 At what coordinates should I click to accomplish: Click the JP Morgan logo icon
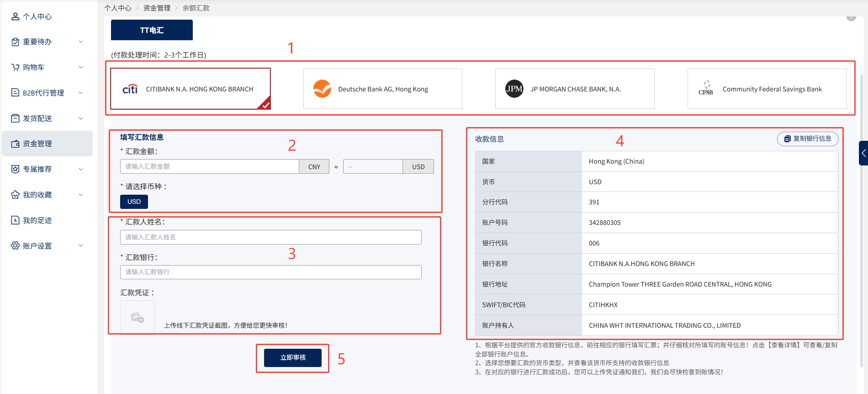coord(514,89)
